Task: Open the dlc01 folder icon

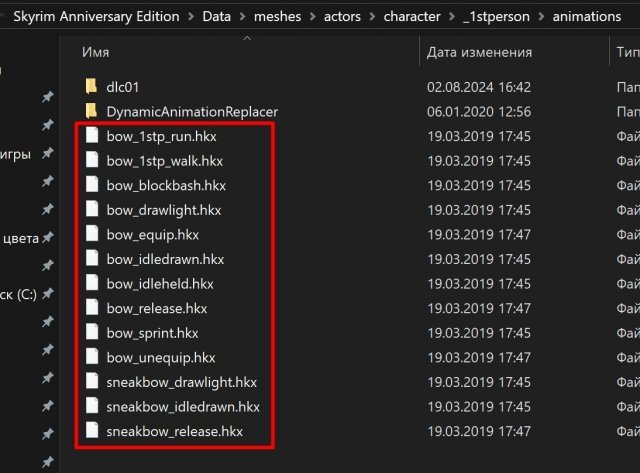Action: (x=91, y=87)
